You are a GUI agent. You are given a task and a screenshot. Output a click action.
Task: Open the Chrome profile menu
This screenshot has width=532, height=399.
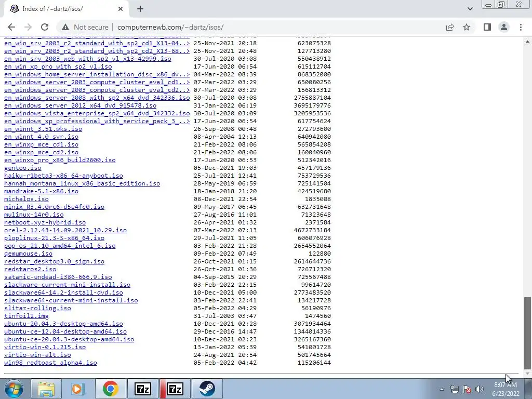[504, 27]
